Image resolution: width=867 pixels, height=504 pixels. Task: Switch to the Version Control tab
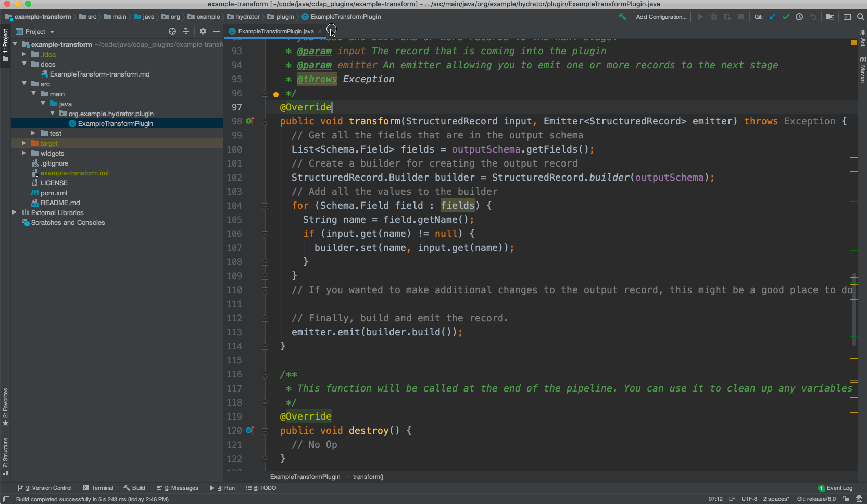point(45,488)
